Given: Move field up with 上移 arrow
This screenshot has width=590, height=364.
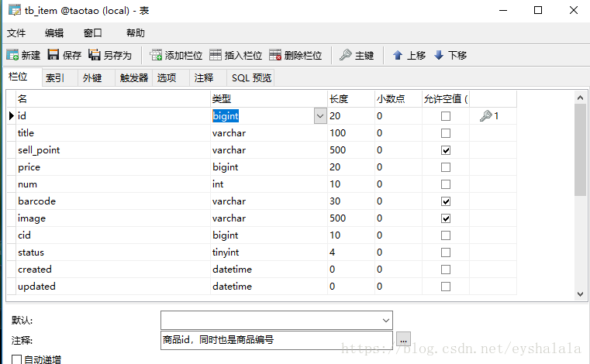Looking at the screenshot, I should point(409,55).
